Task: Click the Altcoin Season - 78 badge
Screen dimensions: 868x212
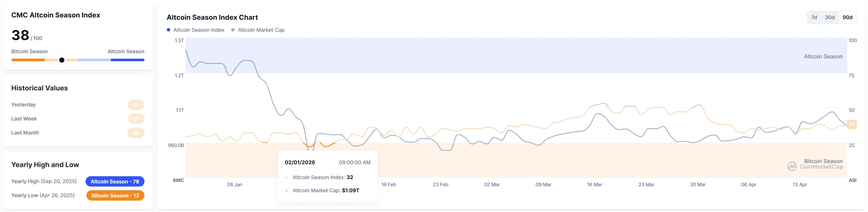Action: point(114,181)
